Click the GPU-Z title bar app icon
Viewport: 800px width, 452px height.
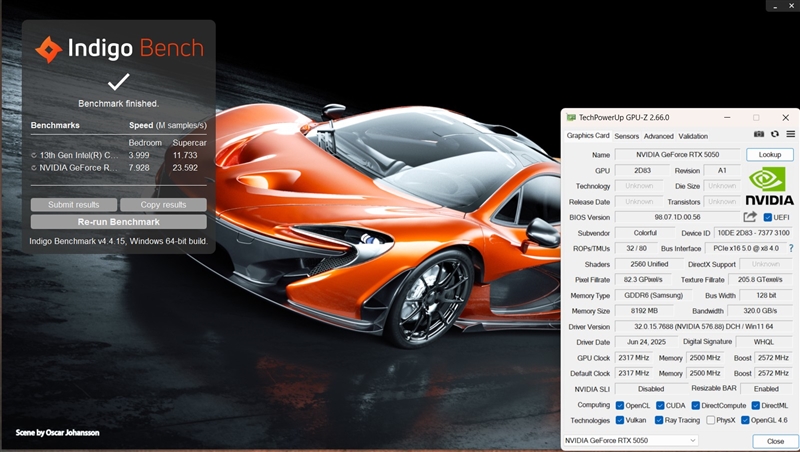[571, 117]
